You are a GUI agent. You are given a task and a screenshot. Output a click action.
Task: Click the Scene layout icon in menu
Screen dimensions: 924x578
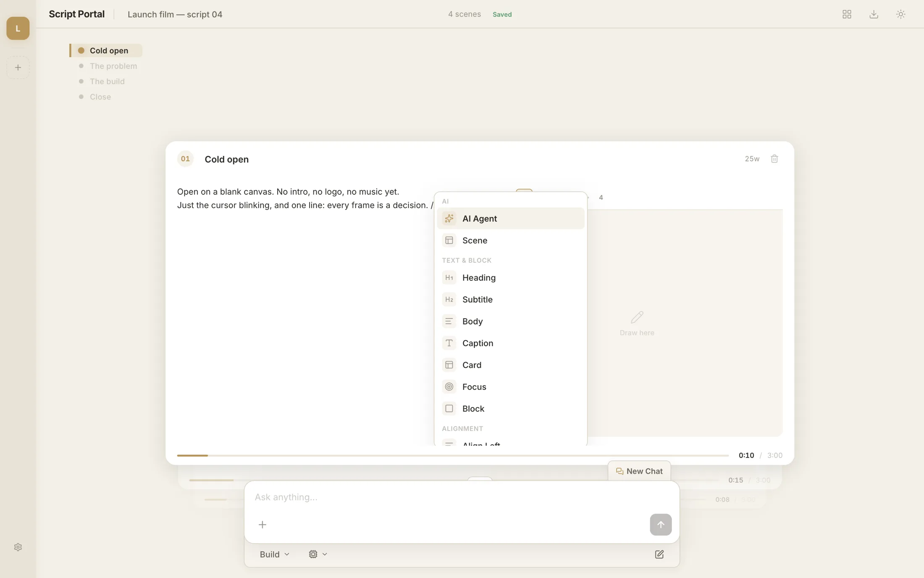tap(449, 240)
